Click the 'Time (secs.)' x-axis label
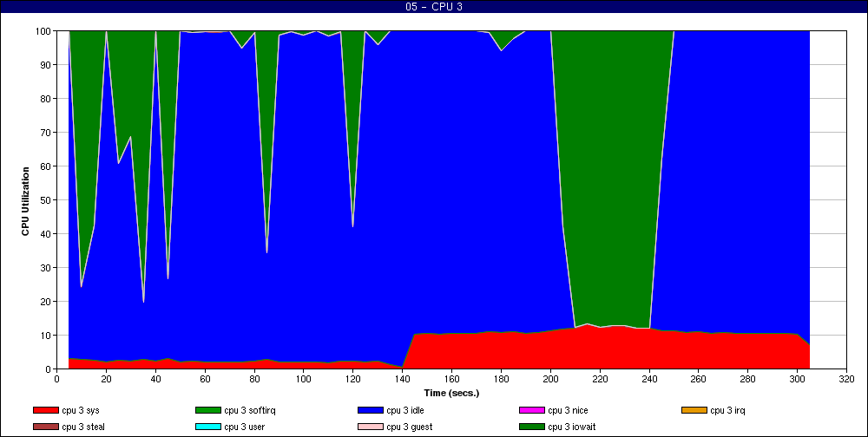 [451, 394]
